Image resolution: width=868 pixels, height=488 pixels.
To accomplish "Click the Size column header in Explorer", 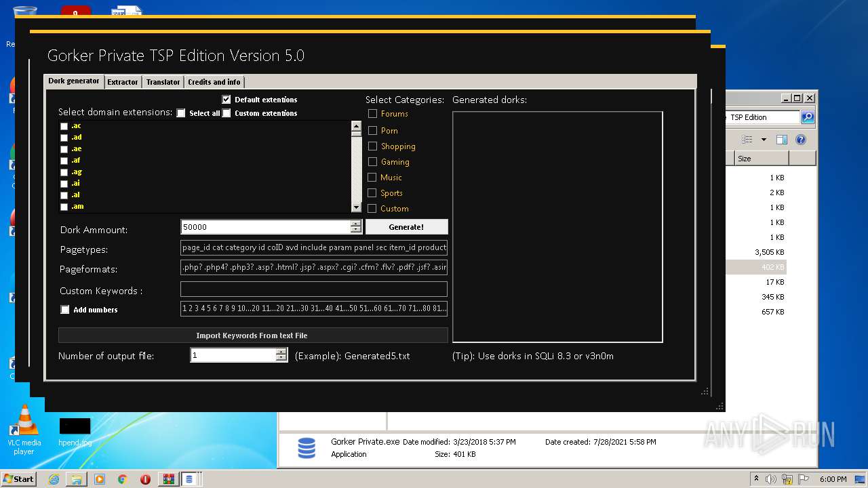I will point(762,159).
